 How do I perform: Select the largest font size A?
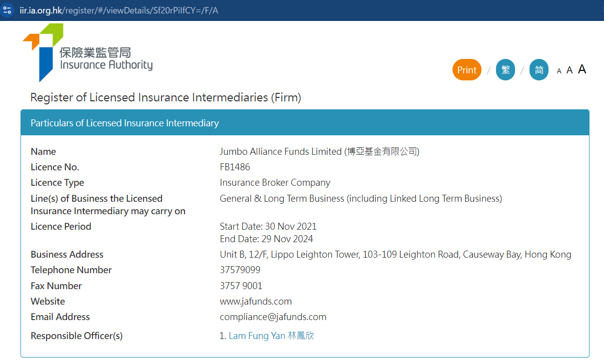pos(582,69)
